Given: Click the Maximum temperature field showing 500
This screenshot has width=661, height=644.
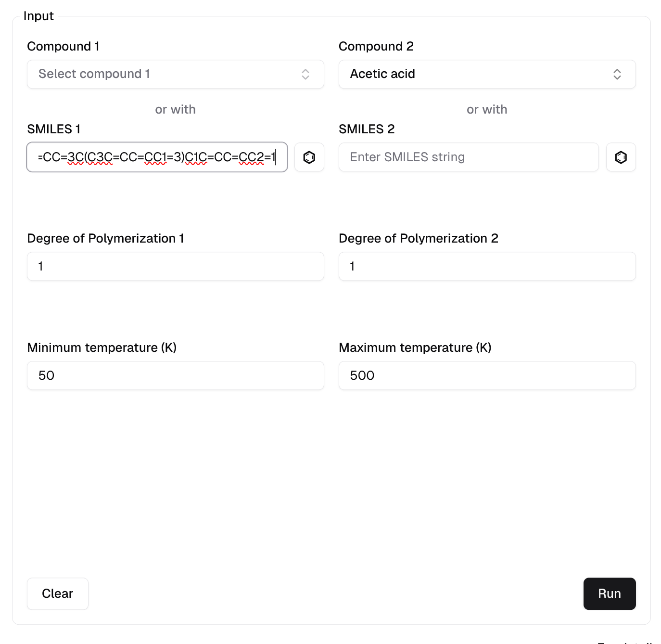Looking at the screenshot, I should click(x=487, y=375).
